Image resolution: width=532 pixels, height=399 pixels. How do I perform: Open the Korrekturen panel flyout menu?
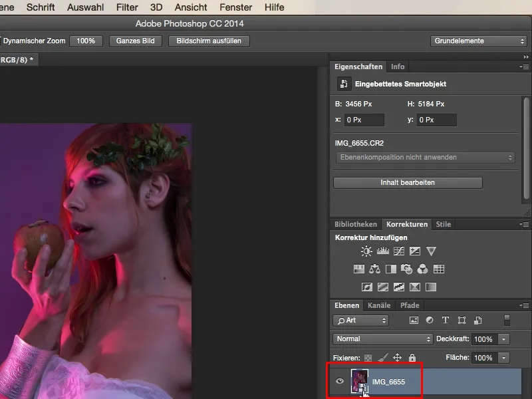[524, 224]
